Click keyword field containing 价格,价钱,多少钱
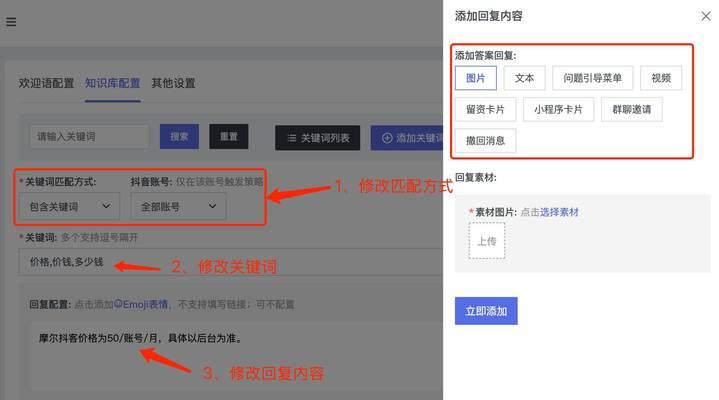This screenshot has width=719, height=400. click(231, 262)
